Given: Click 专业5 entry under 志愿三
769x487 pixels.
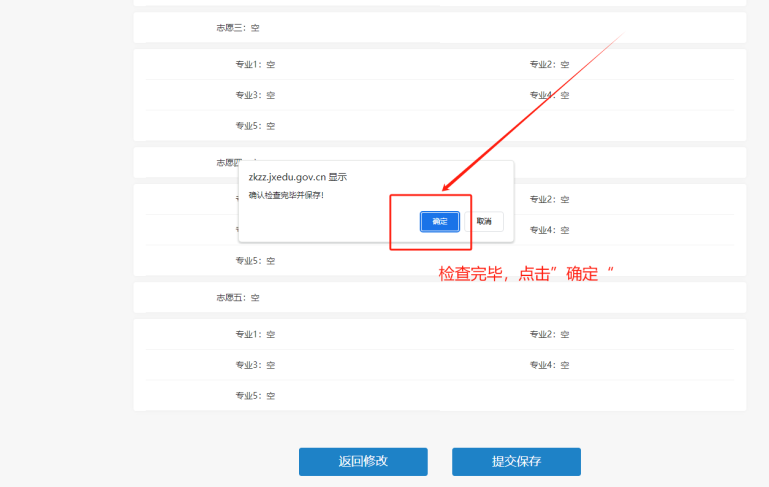Looking at the screenshot, I should tap(255, 126).
